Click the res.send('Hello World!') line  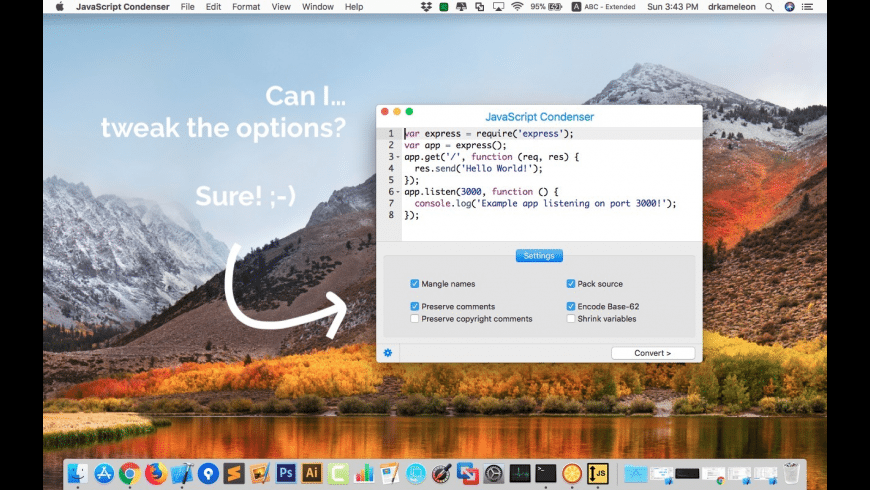tap(478, 169)
